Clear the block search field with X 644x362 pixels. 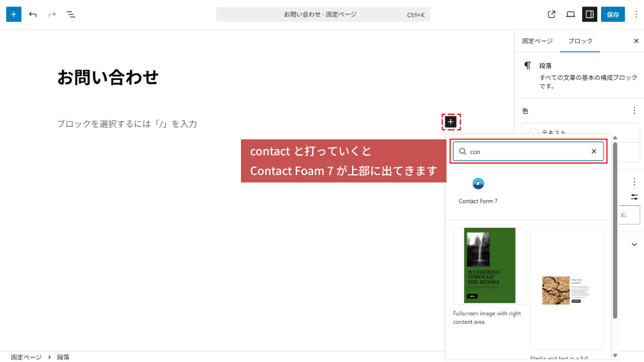click(594, 152)
